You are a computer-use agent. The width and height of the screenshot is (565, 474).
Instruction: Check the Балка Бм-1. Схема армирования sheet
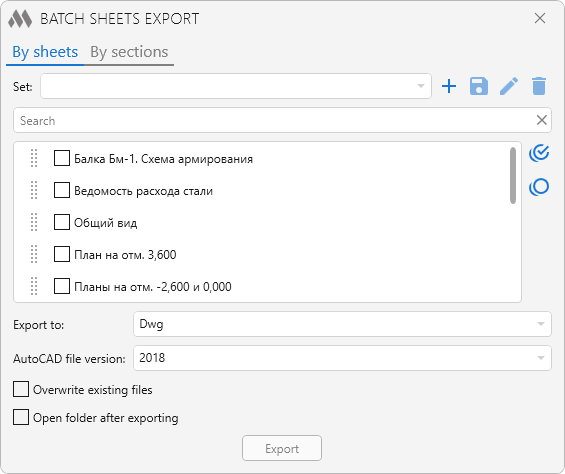tap(62, 158)
